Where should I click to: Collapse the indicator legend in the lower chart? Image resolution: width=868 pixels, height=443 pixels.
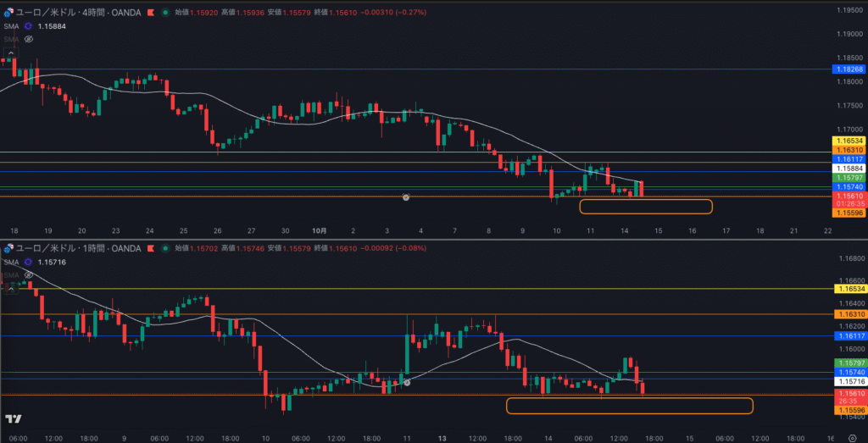[11, 290]
